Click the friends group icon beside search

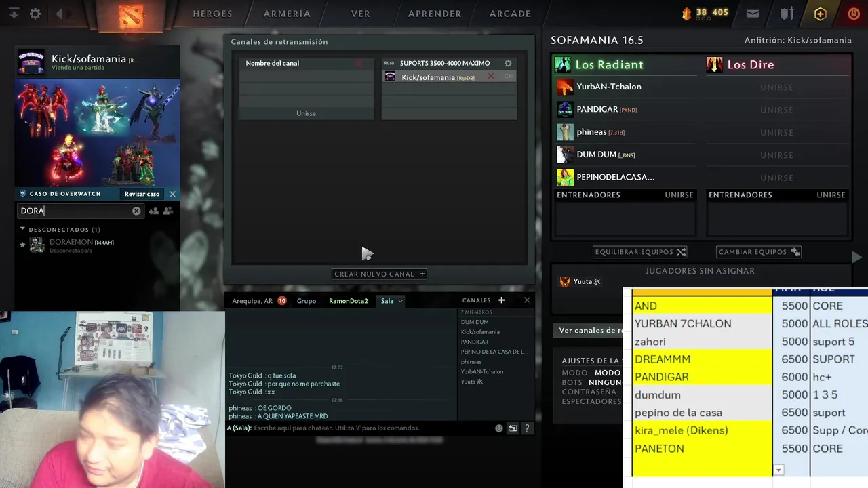(168, 211)
